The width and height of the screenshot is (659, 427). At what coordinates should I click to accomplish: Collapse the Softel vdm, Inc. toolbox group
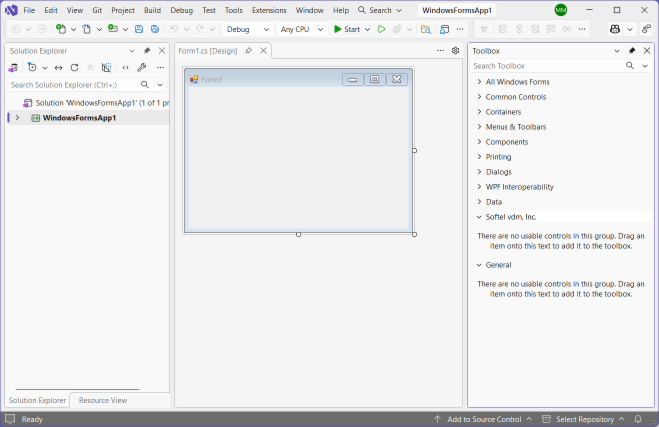point(479,217)
